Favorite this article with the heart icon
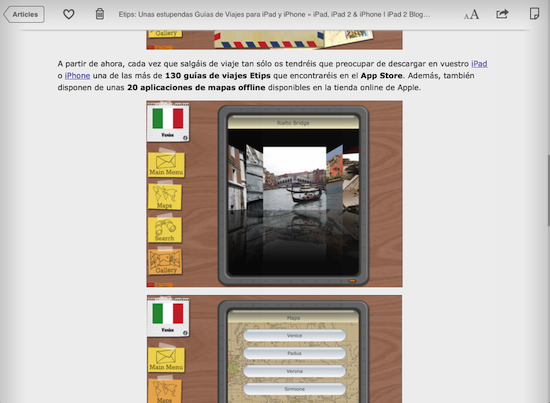Screen dimensions: 550x403 (x=68, y=14)
